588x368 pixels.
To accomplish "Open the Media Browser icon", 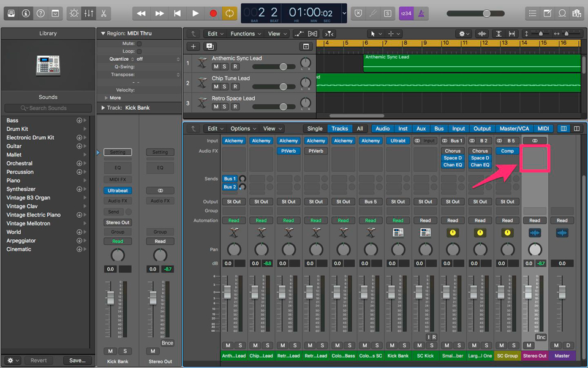I will (x=576, y=13).
